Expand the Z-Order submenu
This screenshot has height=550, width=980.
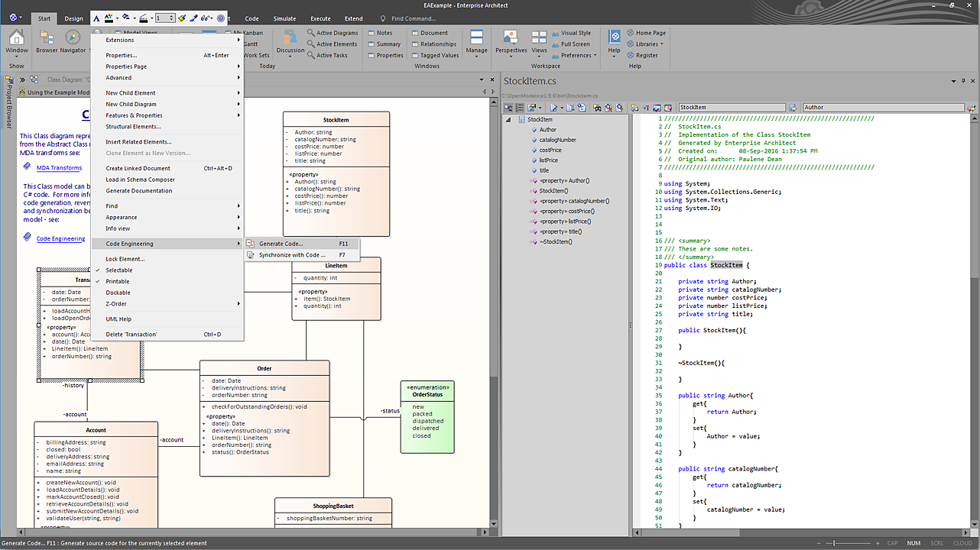[167, 304]
